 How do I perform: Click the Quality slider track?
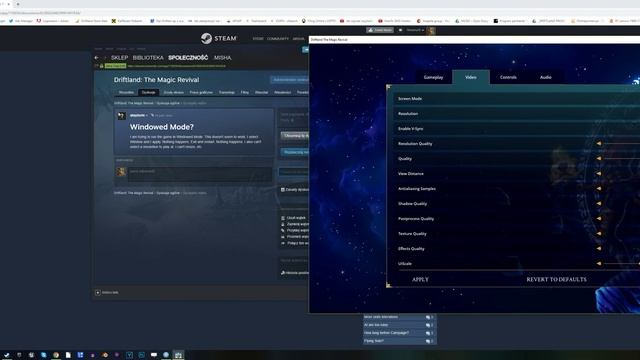622,158
